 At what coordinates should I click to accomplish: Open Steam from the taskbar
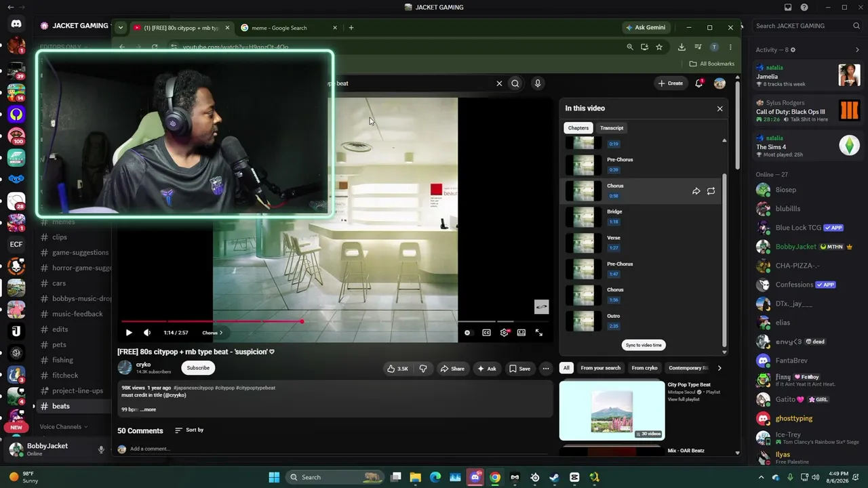pyautogui.click(x=555, y=477)
